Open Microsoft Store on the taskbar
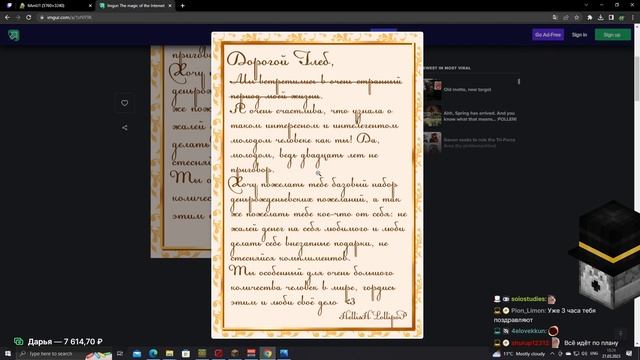Image resolution: width=640 pixels, height=360 pixels. pos(186,353)
